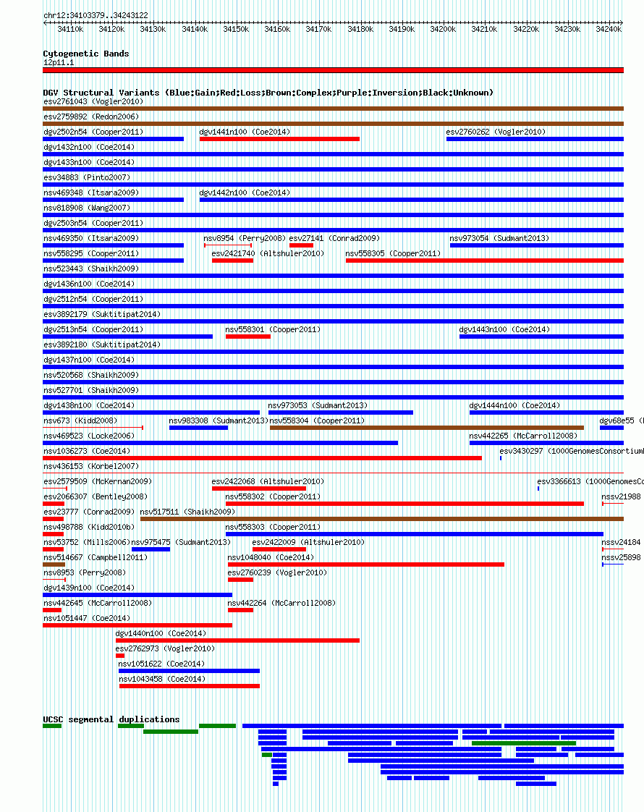Click dgv1443n100 (Coe2014) label
This screenshot has width=644, height=812.
pyautogui.click(x=504, y=329)
